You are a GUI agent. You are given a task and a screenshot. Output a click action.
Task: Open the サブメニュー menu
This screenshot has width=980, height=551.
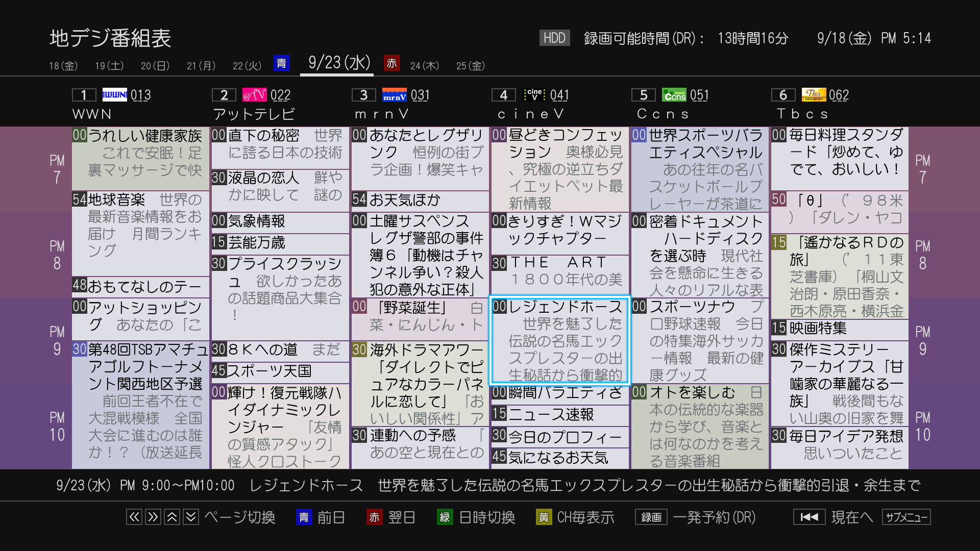click(x=906, y=517)
